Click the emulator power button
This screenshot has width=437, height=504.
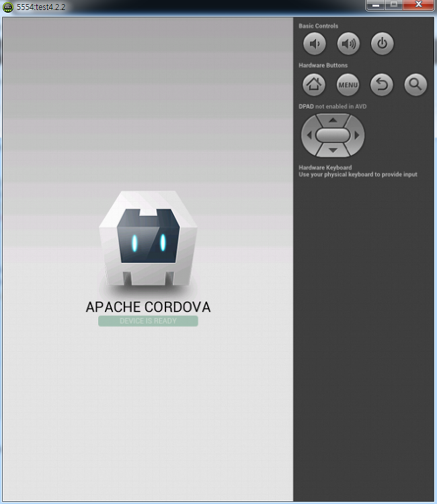382,43
